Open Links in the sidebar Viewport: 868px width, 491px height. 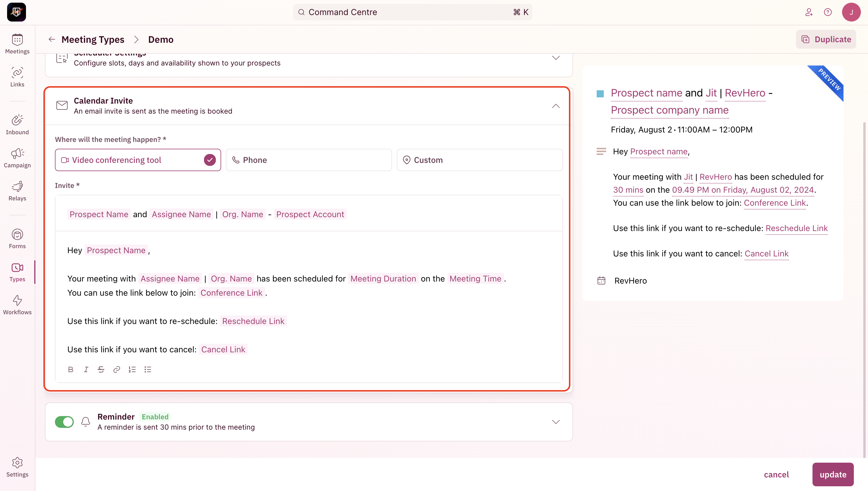[17, 77]
